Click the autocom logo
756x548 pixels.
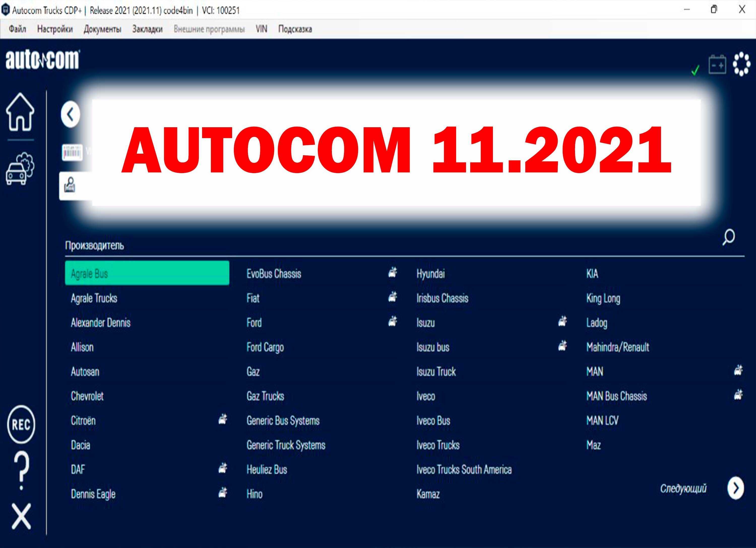(43, 60)
